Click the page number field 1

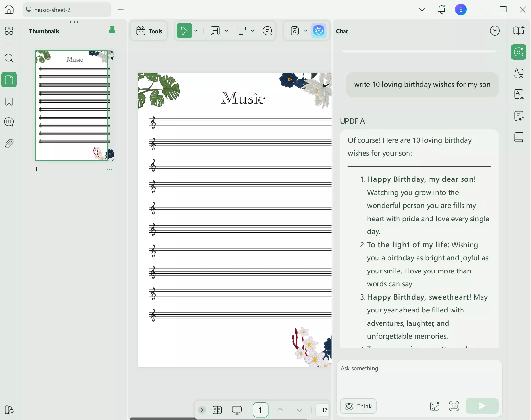[x=260, y=410]
